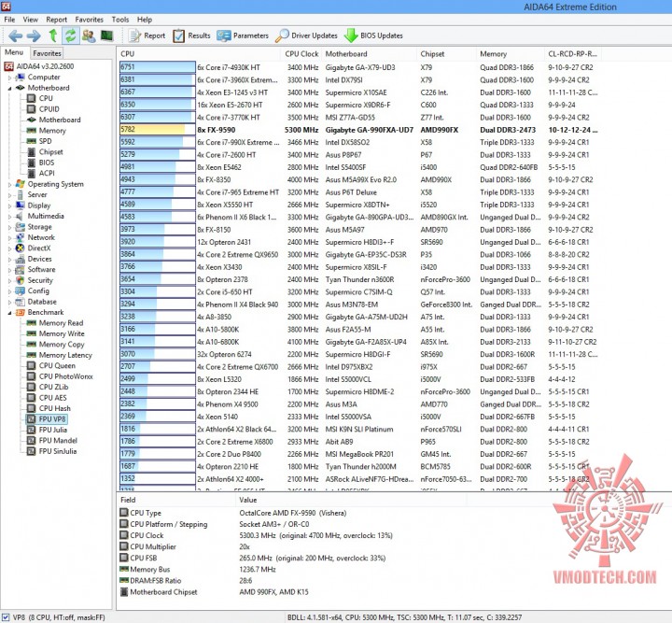Select Memory Write benchmark

pyautogui.click(x=62, y=333)
